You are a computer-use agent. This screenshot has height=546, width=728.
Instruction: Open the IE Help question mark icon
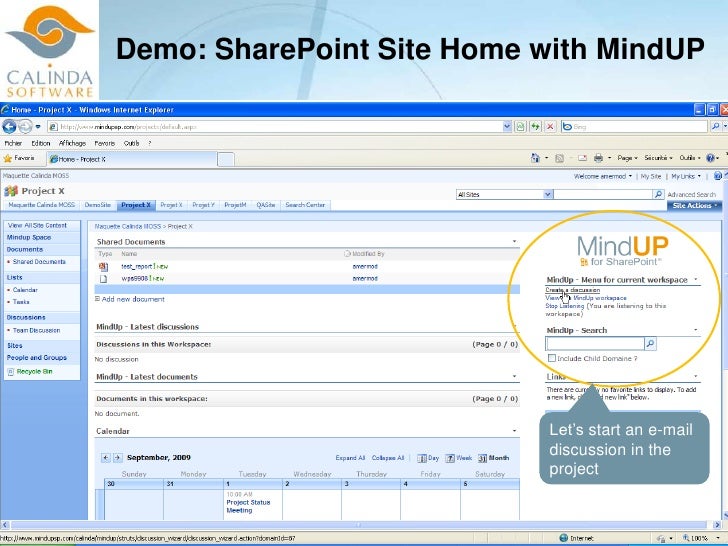[x=710, y=158]
